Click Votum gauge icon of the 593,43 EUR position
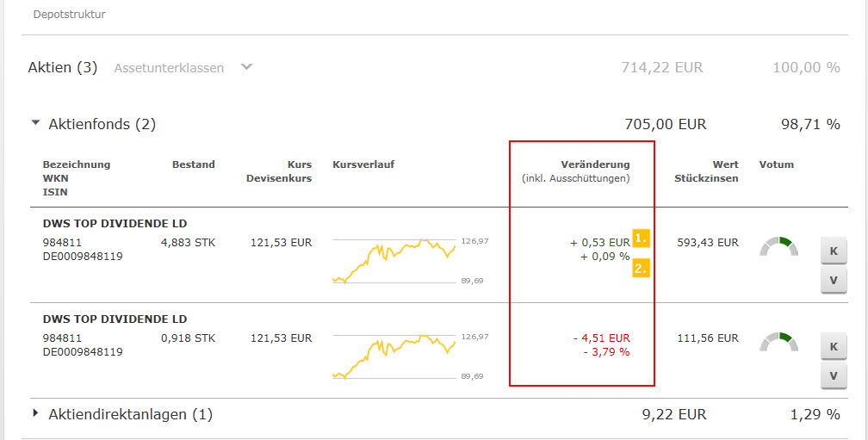The height and width of the screenshot is (440, 868). pyautogui.click(x=778, y=246)
